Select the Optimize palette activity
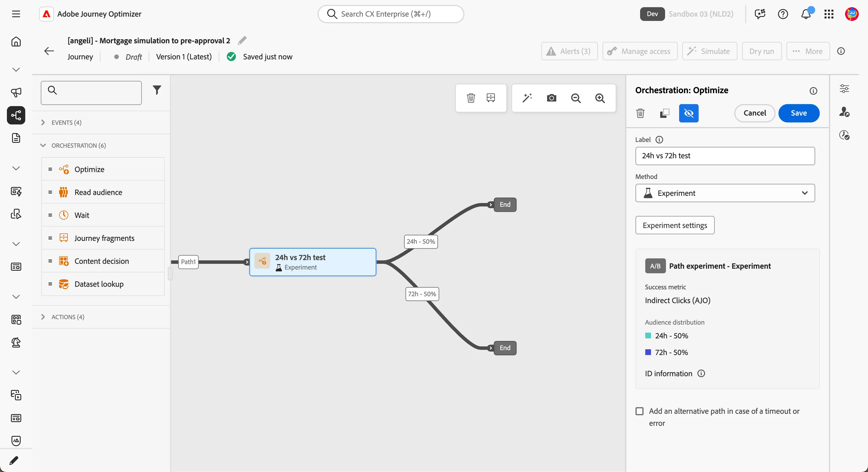Viewport: 868px width, 472px height. (103, 169)
